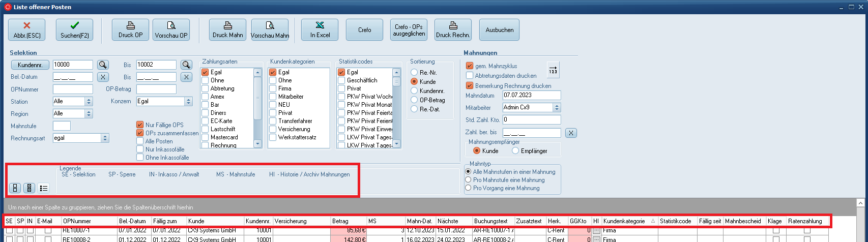The height and width of the screenshot is (242, 868).
Task: Print reminders with Druck Mahn button
Action: point(227,30)
